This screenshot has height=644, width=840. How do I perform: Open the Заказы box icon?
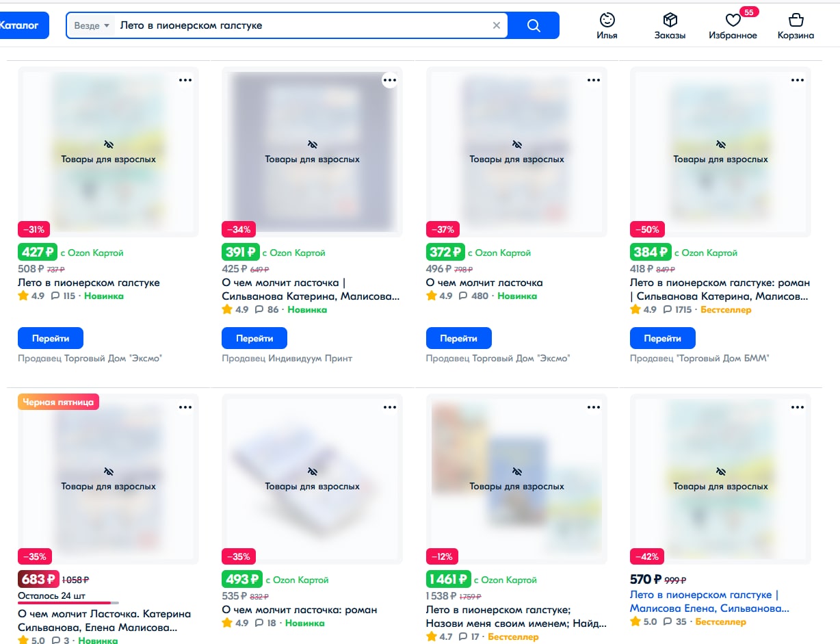(x=670, y=26)
